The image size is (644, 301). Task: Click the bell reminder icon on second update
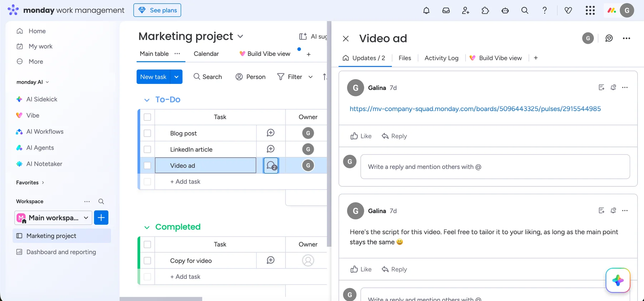click(613, 211)
